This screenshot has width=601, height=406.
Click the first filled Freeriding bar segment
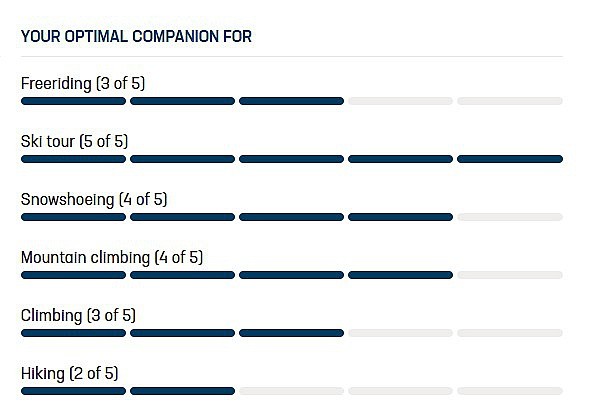(73, 101)
